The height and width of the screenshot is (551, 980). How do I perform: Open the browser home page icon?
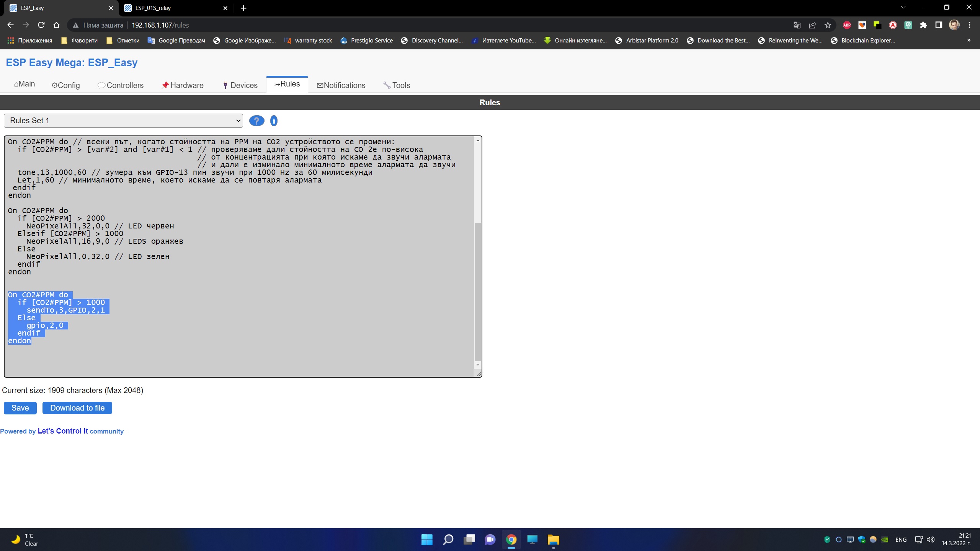(56, 25)
